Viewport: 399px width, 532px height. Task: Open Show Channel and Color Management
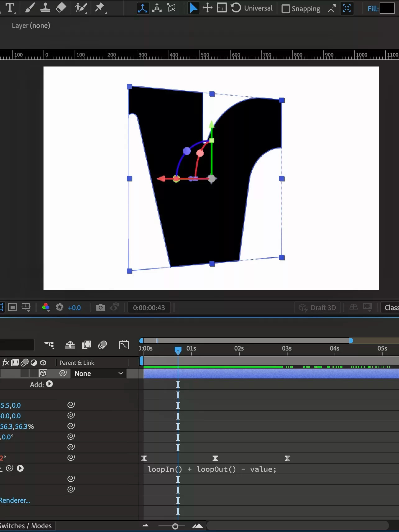coord(46,307)
